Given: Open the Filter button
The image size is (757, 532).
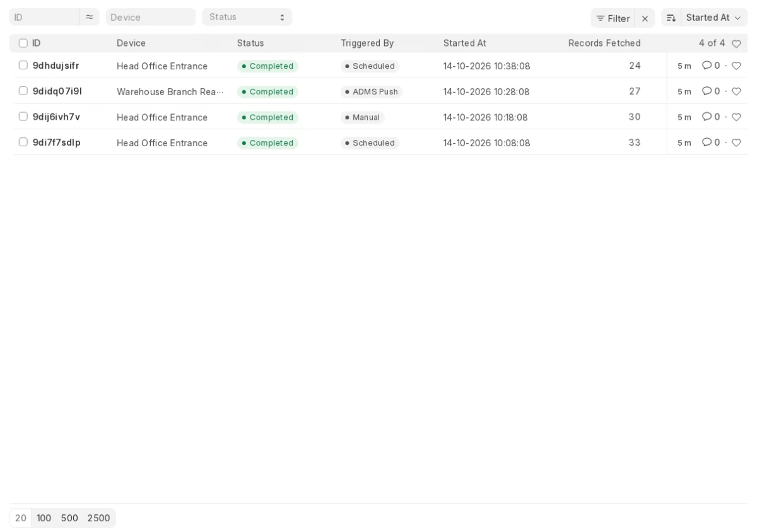Looking at the screenshot, I should tap(613, 18).
